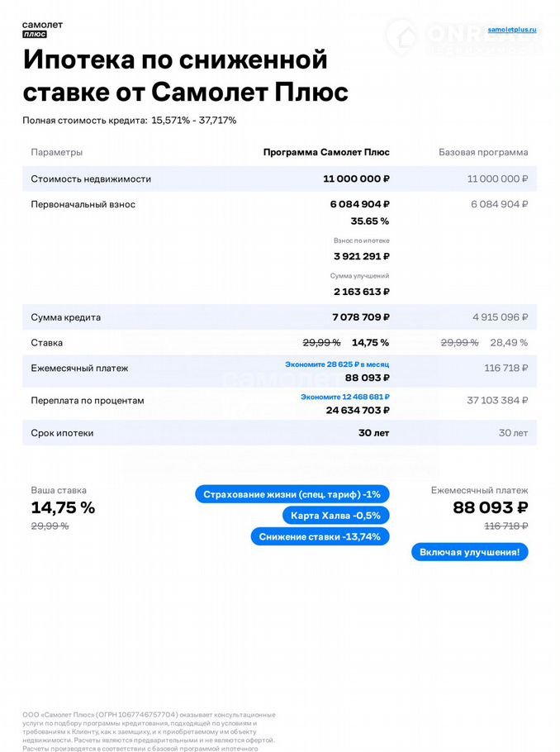
Task: Open the samoletplus.ru link
Action: (x=512, y=29)
